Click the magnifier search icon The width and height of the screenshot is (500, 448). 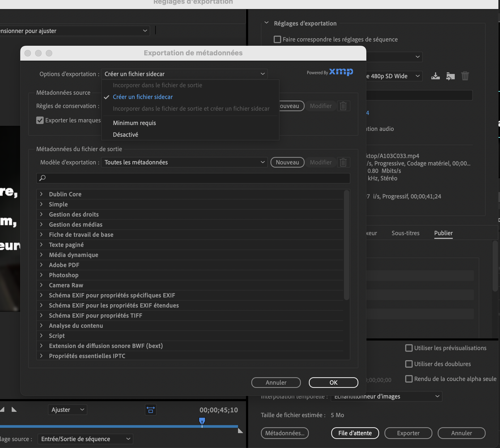[43, 178]
